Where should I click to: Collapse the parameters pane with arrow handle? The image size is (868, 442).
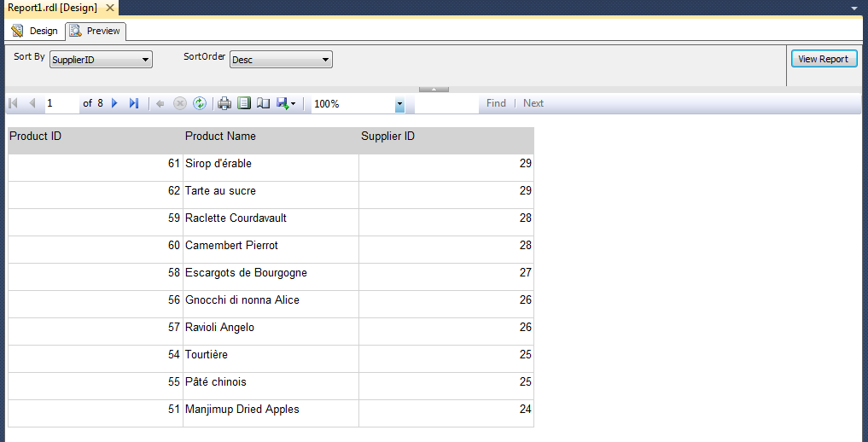point(434,89)
